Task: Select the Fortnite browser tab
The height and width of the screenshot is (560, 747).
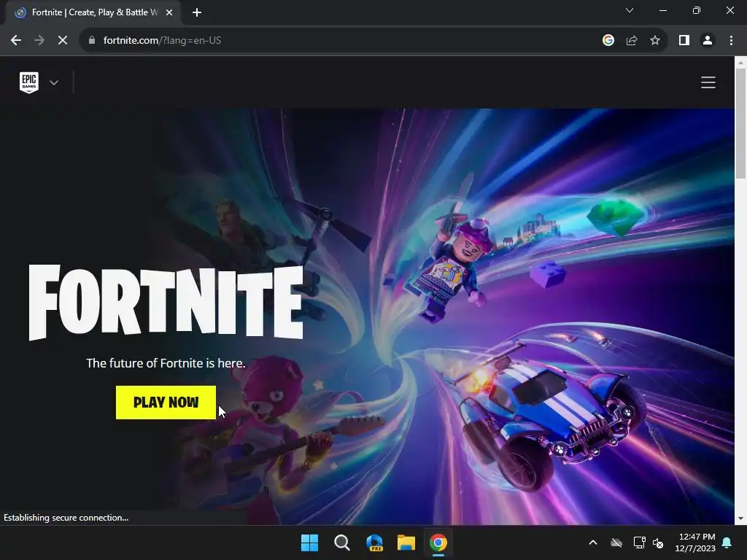Action: [93, 12]
